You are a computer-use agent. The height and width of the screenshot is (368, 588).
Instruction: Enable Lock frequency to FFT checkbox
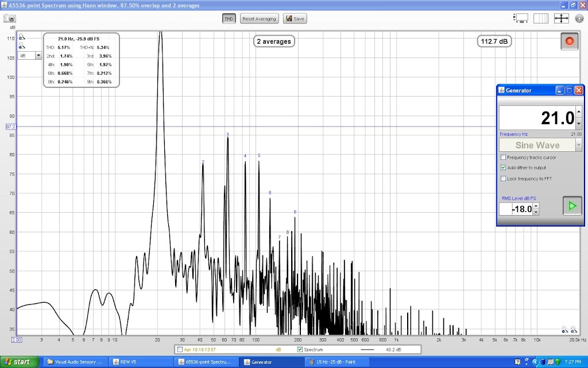pos(503,179)
